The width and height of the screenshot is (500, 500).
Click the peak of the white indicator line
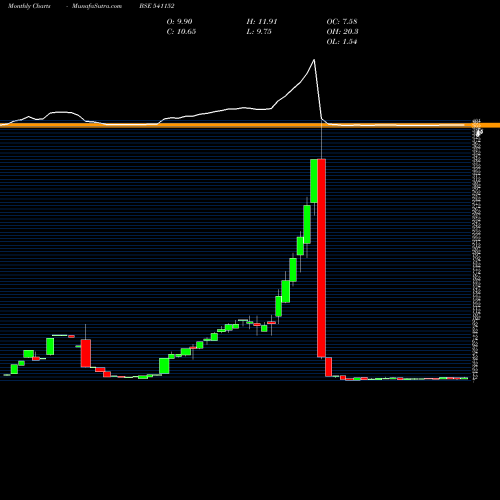[314, 60]
